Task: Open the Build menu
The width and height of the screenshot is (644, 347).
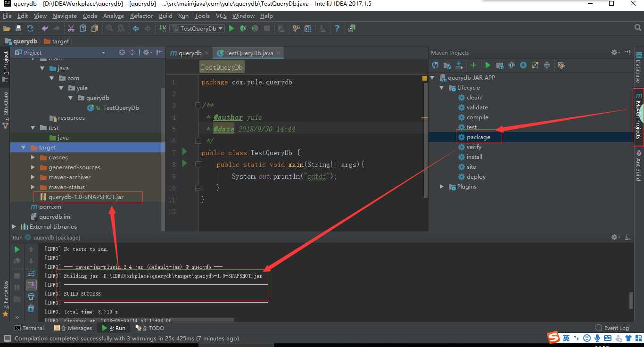Action: [165, 16]
